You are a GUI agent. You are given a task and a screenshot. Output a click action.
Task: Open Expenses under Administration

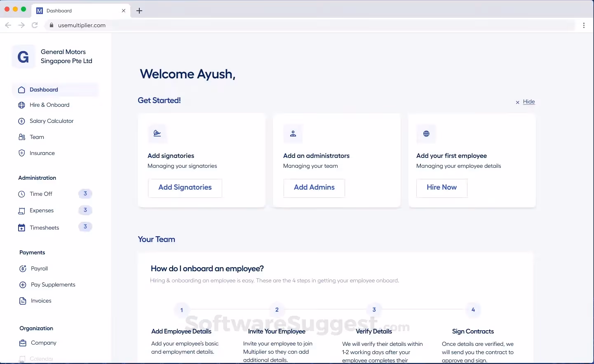point(42,211)
